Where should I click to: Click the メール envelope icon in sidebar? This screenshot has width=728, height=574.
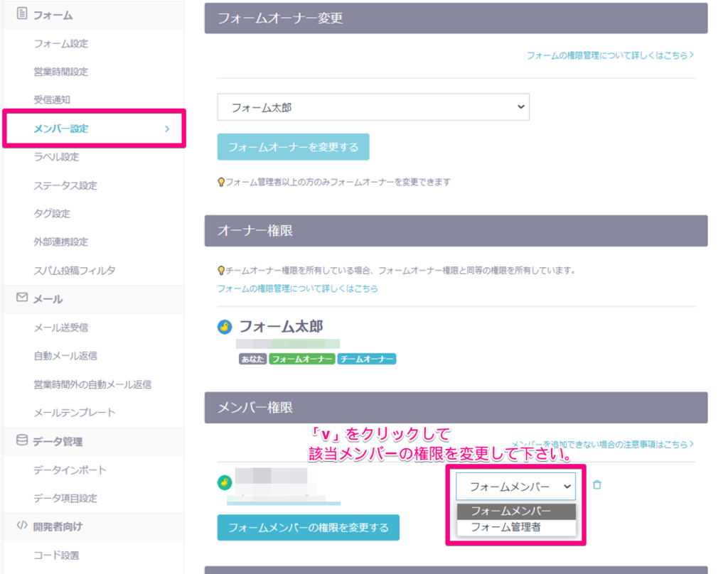pyautogui.click(x=21, y=298)
